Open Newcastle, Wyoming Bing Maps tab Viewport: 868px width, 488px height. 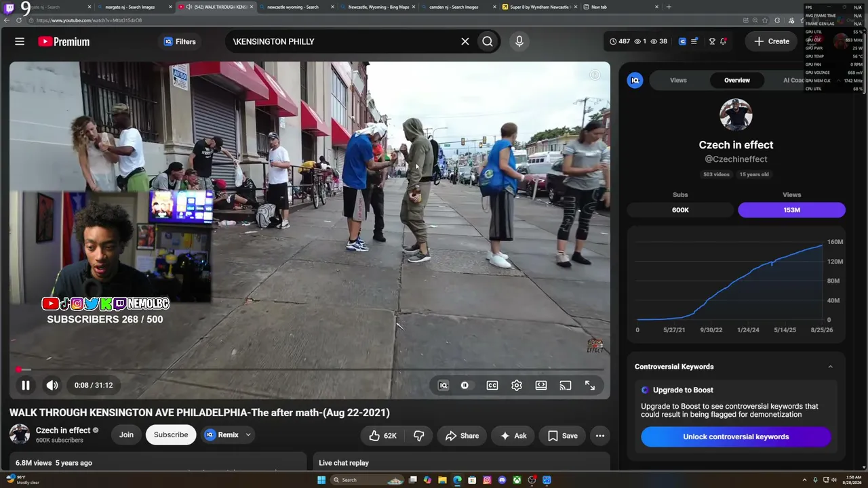tap(378, 7)
